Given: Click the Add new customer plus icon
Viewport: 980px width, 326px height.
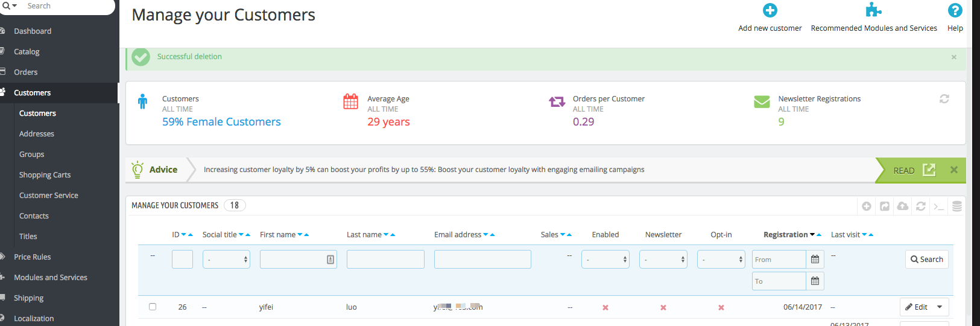Looking at the screenshot, I should (x=770, y=11).
